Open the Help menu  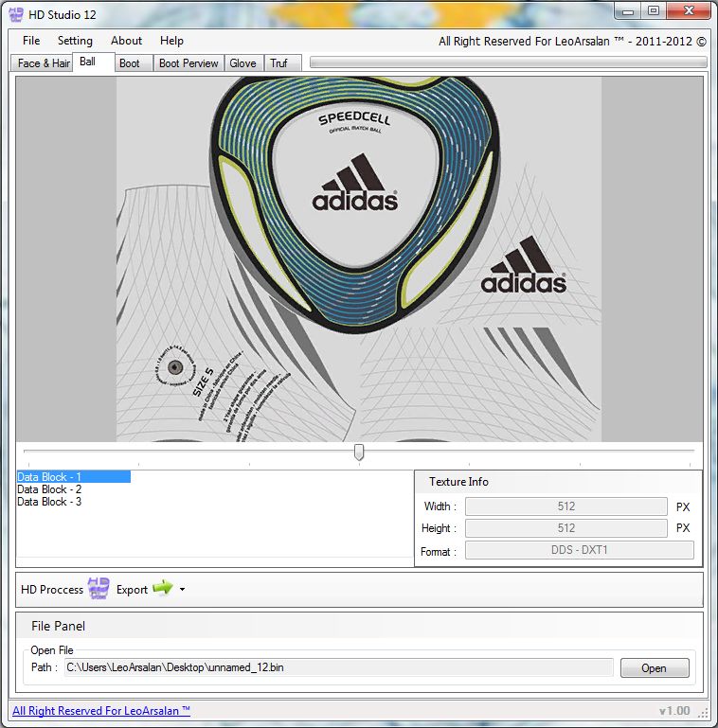pyautogui.click(x=171, y=41)
